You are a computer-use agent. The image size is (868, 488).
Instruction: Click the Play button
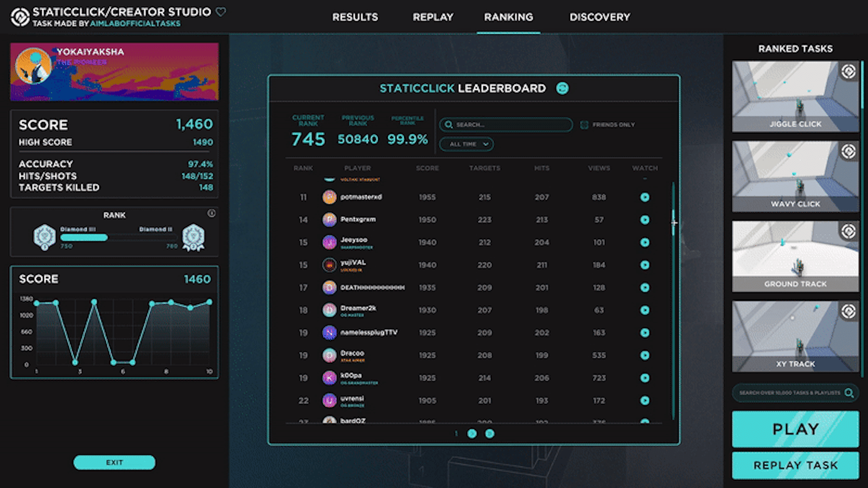point(795,429)
